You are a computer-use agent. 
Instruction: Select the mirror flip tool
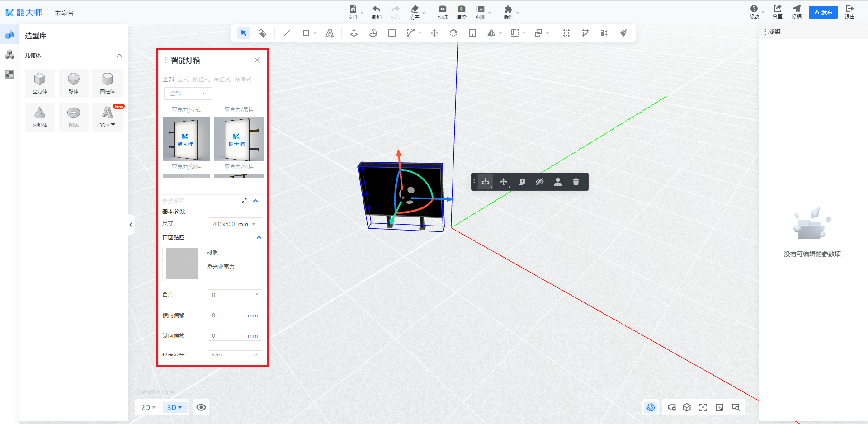coord(491,33)
